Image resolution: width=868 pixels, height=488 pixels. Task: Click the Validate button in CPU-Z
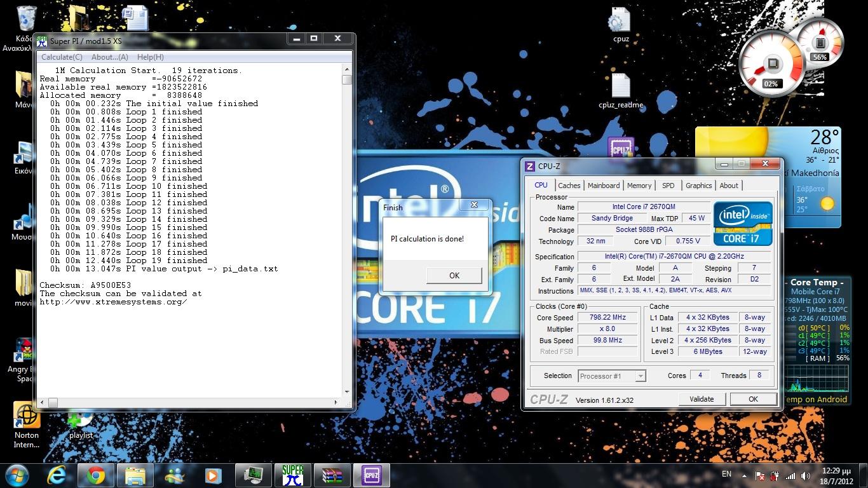pos(702,399)
